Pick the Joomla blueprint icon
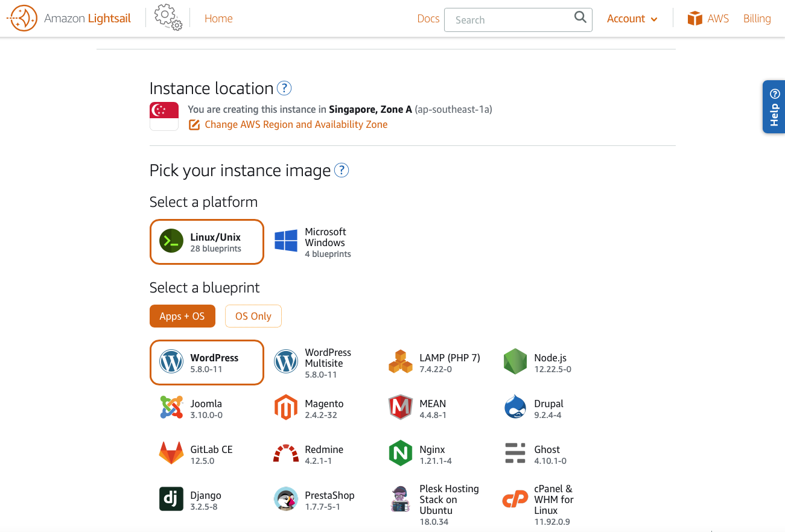 (171, 408)
